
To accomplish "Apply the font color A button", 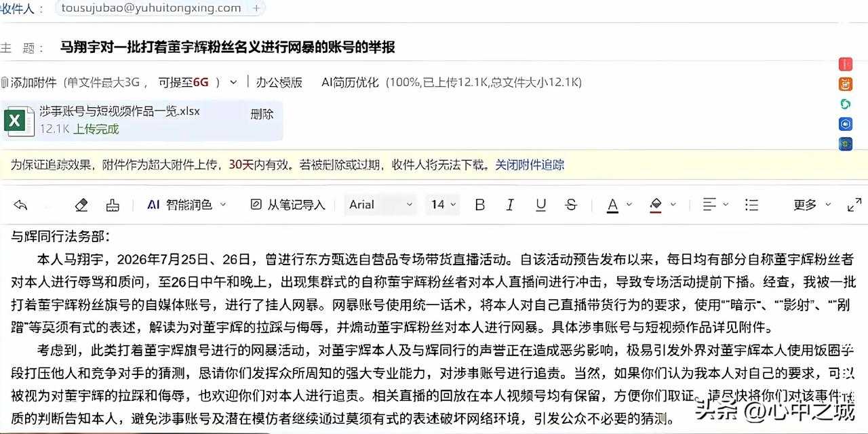I will pos(612,205).
